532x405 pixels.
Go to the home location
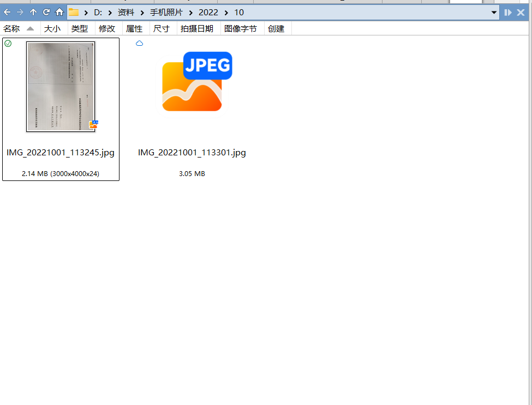(59, 13)
